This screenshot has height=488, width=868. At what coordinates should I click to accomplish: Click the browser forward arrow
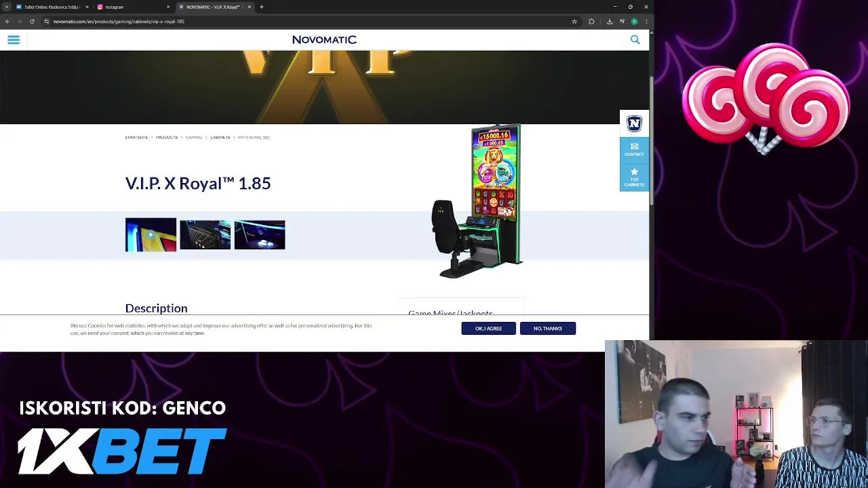click(x=20, y=21)
